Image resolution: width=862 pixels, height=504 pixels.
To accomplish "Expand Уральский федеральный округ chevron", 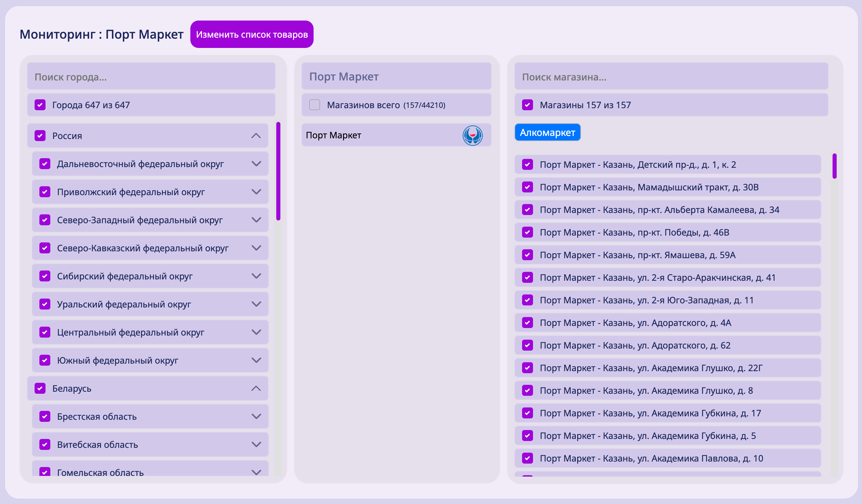I will [256, 304].
